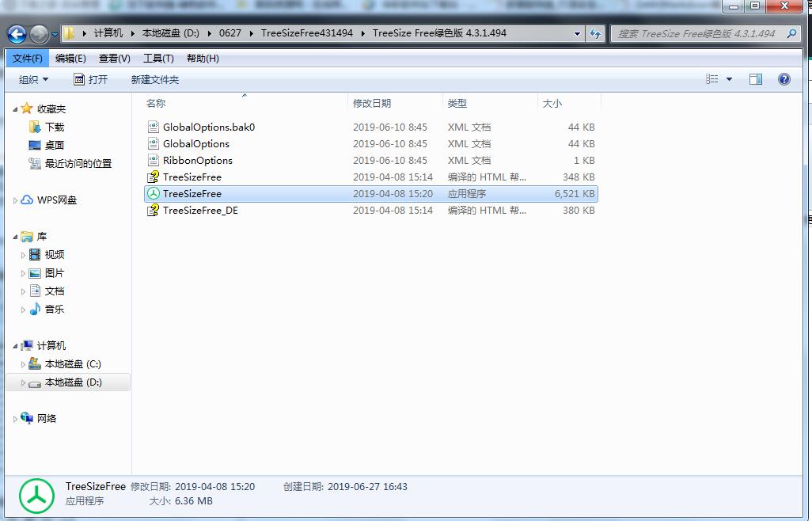Viewport: 812px width, 521px height.
Task: Toggle the preview pane button
Action: (x=756, y=79)
